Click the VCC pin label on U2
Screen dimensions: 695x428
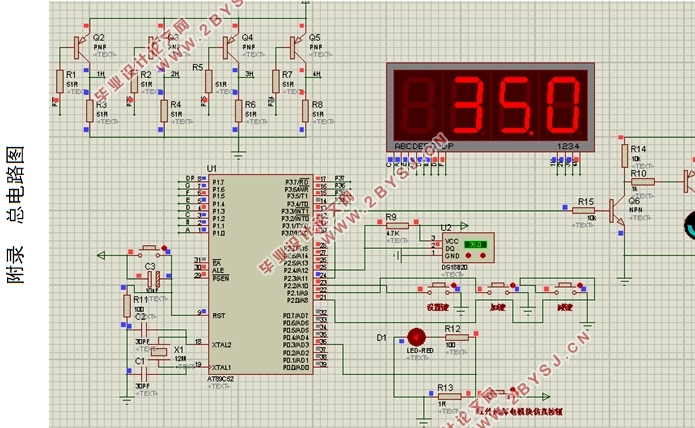[x=451, y=241]
